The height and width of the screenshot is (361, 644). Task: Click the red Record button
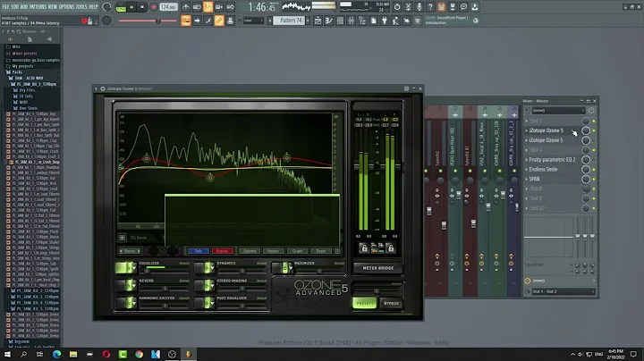click(x=154, y=7)
